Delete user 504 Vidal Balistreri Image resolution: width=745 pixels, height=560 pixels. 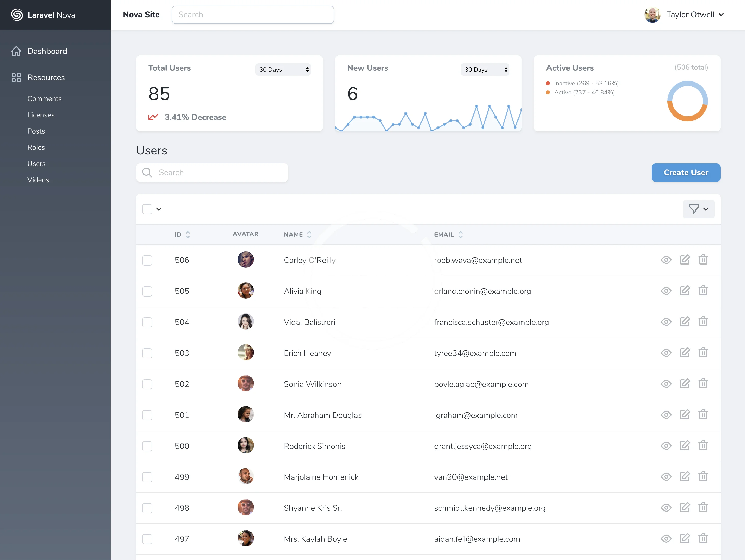pyautogui.click(x=703, y=322)
